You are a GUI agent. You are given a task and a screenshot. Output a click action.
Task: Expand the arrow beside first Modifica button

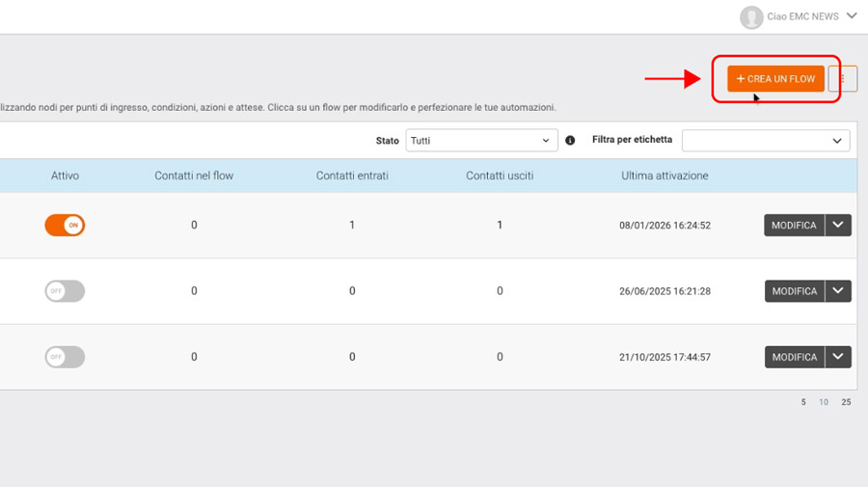coord(838,225)
